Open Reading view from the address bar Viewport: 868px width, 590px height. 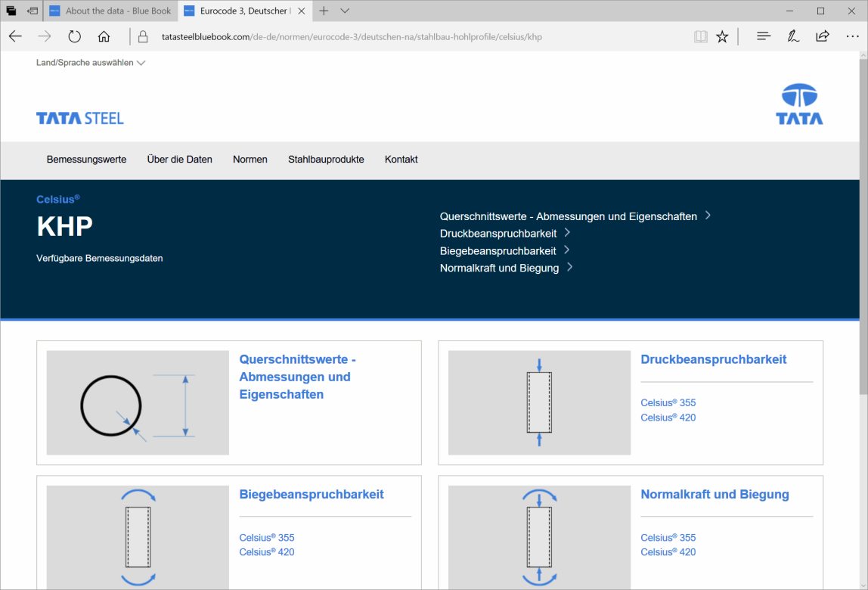[700, 36]
